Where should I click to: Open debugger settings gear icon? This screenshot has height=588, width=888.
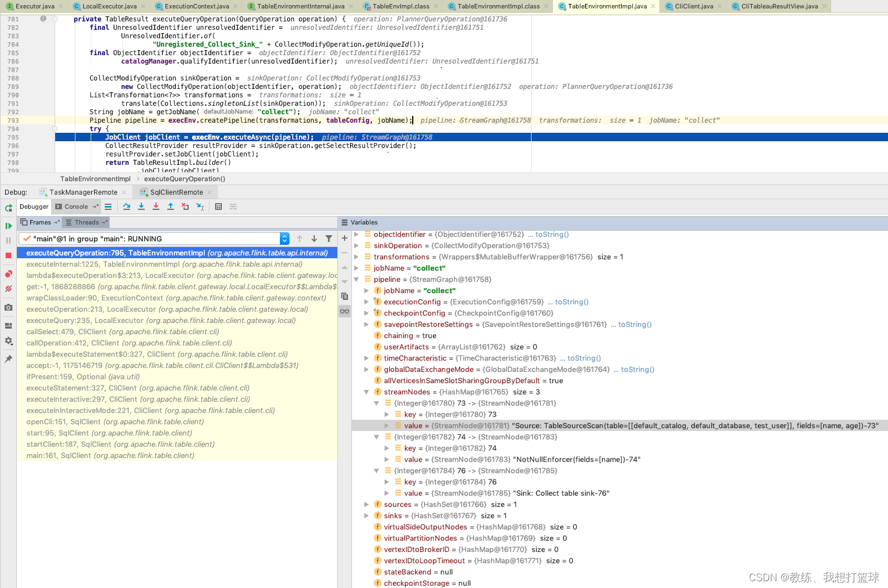[x=8, y=340]
